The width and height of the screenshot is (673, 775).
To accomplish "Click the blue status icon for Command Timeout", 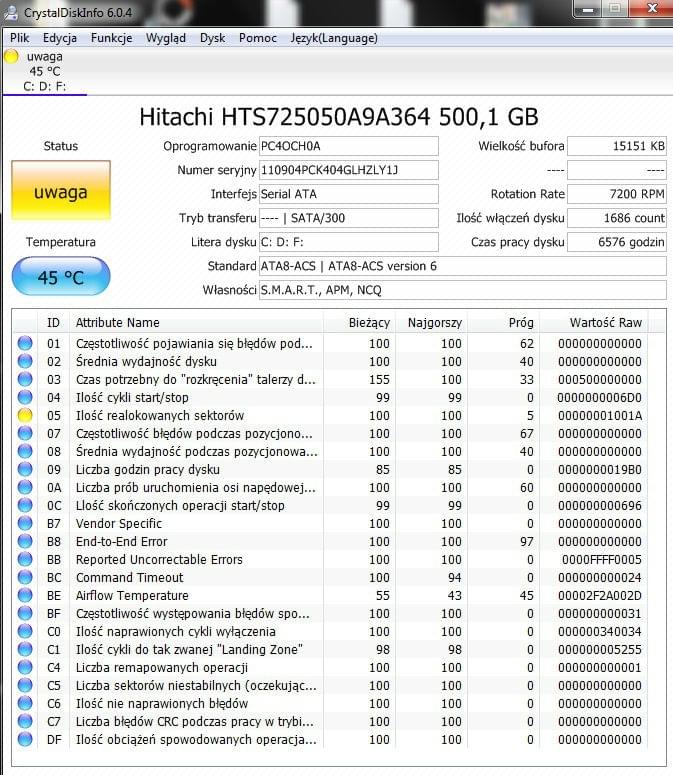I will click(25, 577).
